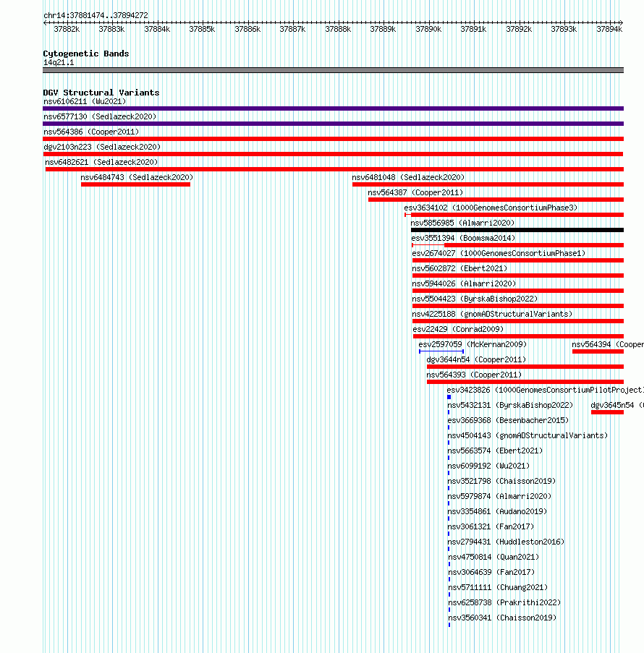Open nsv5504423 (ByrskaBishop2022) variant

coord(475,299)
